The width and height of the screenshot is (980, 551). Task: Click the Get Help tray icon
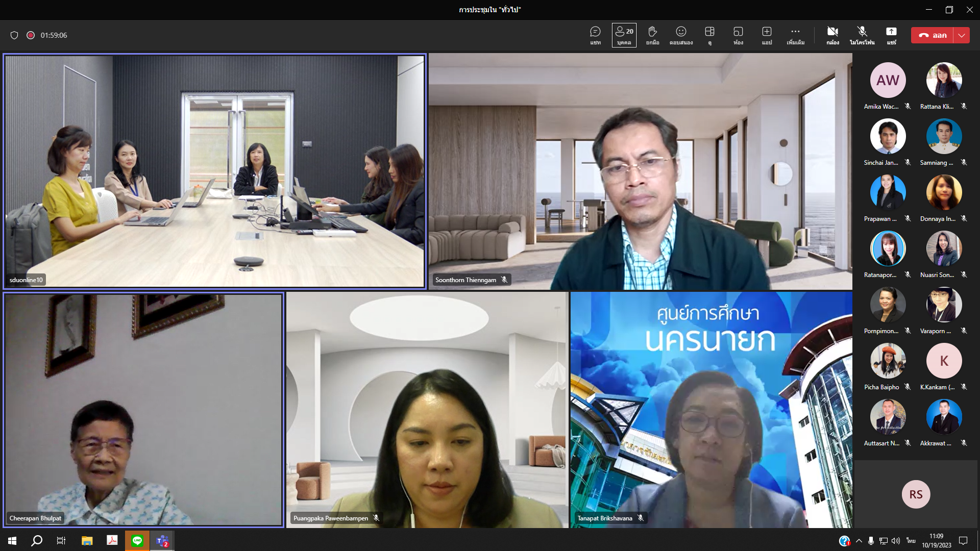coord(844,541)
